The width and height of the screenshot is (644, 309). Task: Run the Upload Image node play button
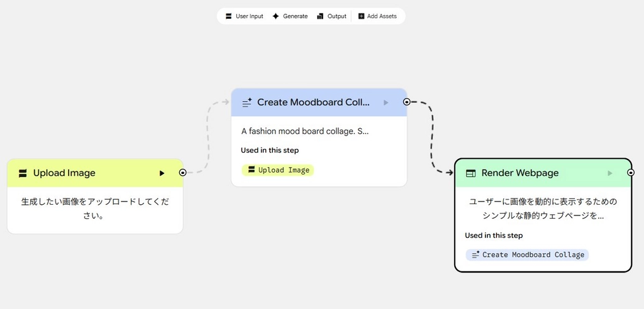coord(162,173)
